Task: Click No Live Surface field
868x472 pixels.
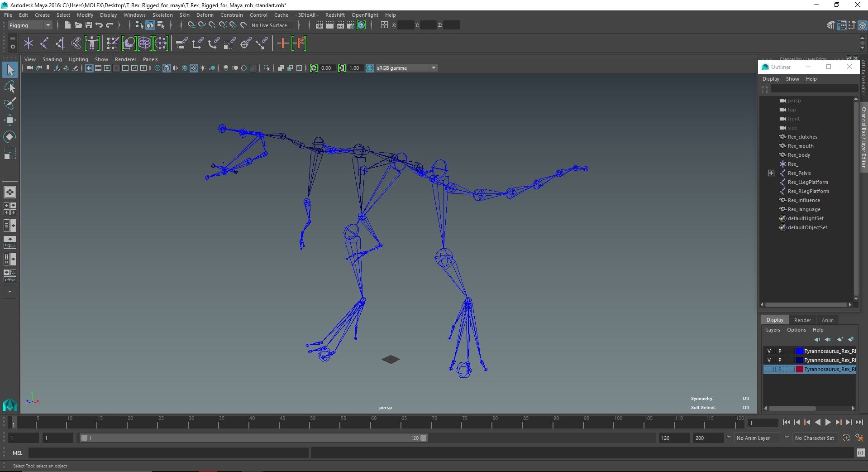Action: tap(271, 25)
